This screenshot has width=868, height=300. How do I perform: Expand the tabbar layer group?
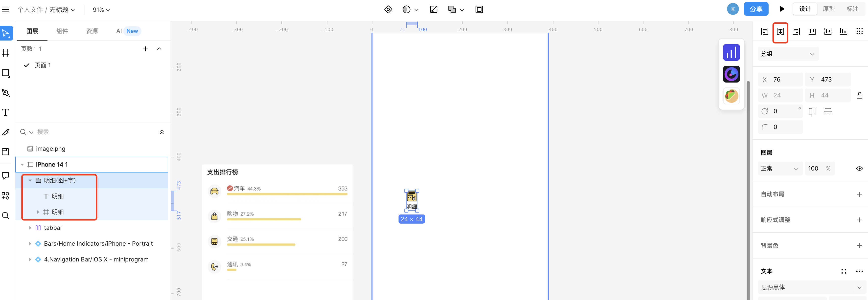tap(30, 228)
